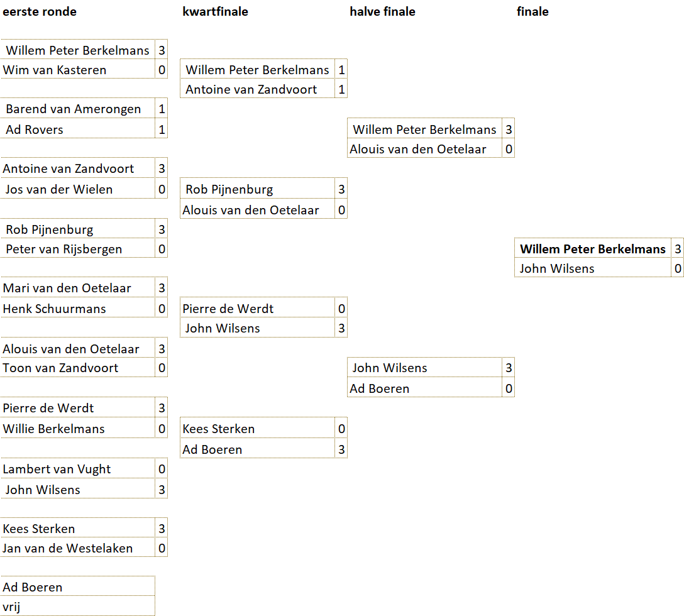Click the 'halve finale' header
The height and width of the screenshot is (616, 684).
[382, 11]
